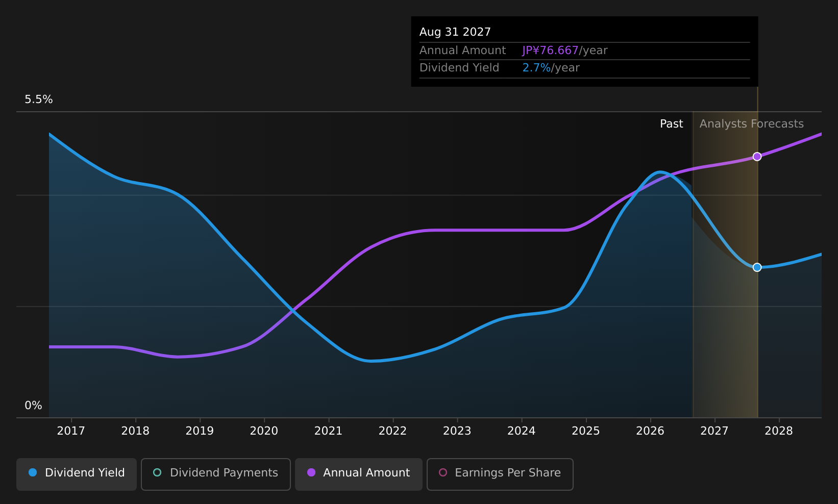This screenshot has height=504, width=838.
Task: Click the 2024 x-axis year label
Action: pos(522,431)
